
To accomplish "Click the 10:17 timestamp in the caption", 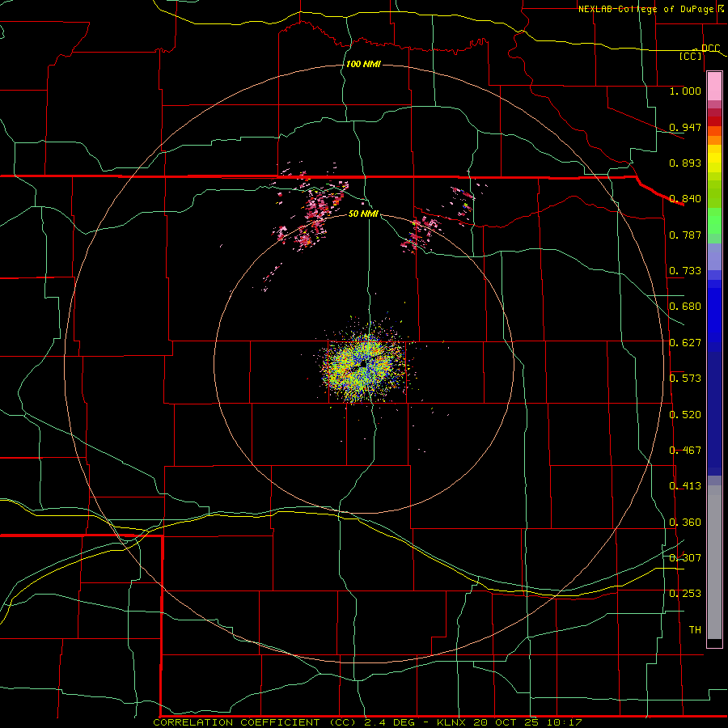I will click(x=565, y=722).
